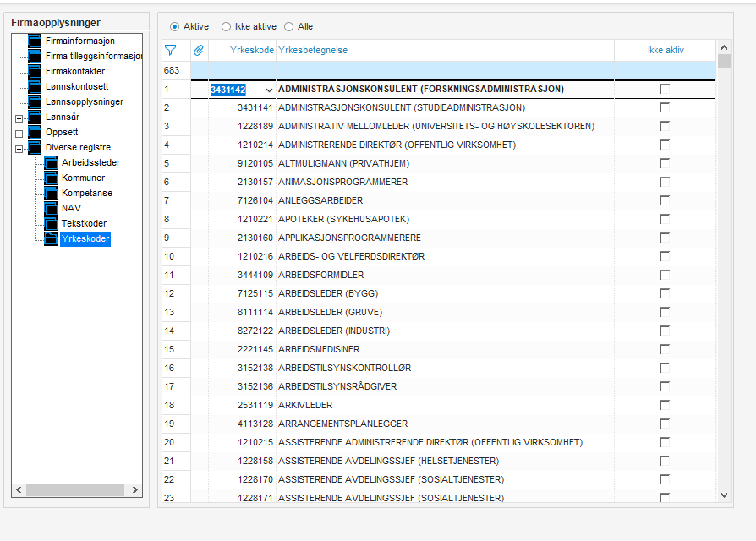
Task: Click the folder icon beside Lønnskontosett
Action: tap(35, 87)
